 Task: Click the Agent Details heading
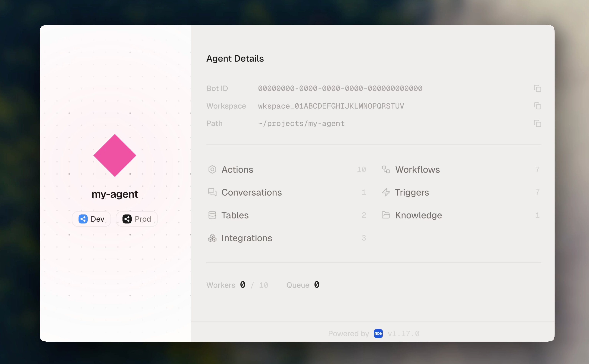click(x=235, y=59)
